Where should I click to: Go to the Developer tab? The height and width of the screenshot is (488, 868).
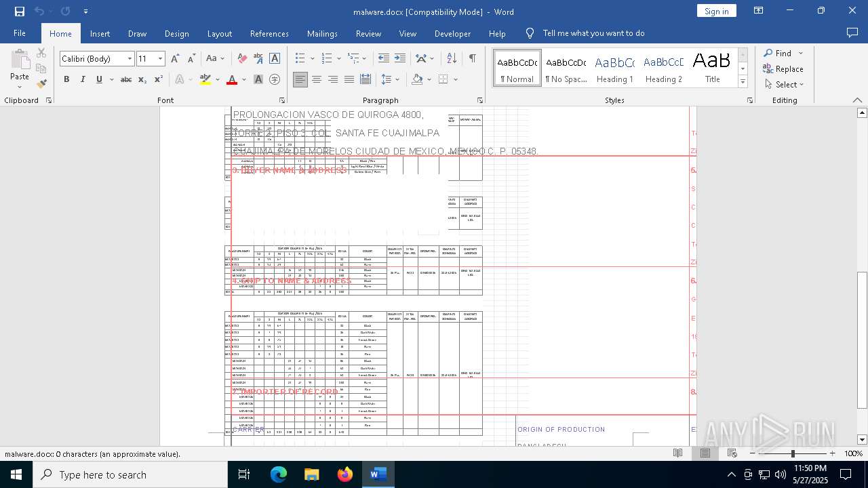pyautogui.click(x=452, y=33)
